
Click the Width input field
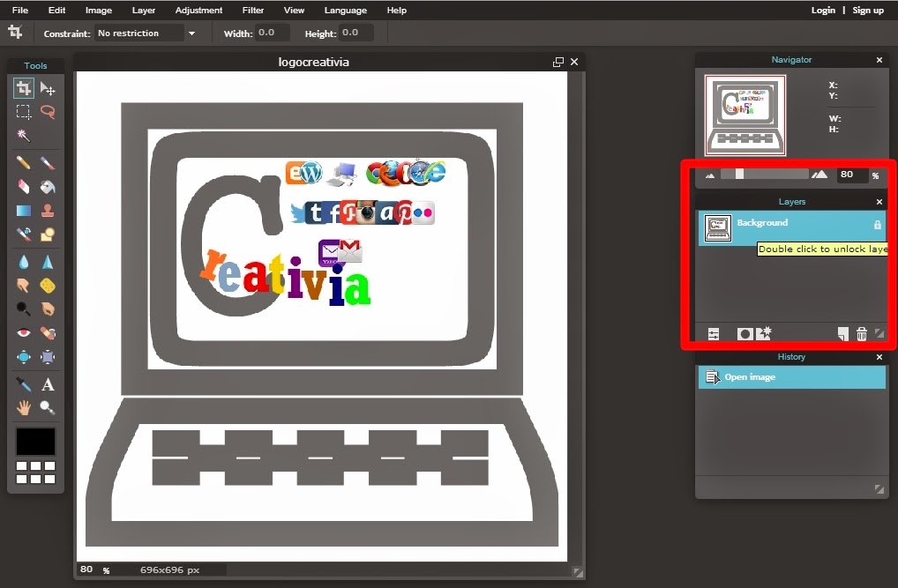[272, 33]
